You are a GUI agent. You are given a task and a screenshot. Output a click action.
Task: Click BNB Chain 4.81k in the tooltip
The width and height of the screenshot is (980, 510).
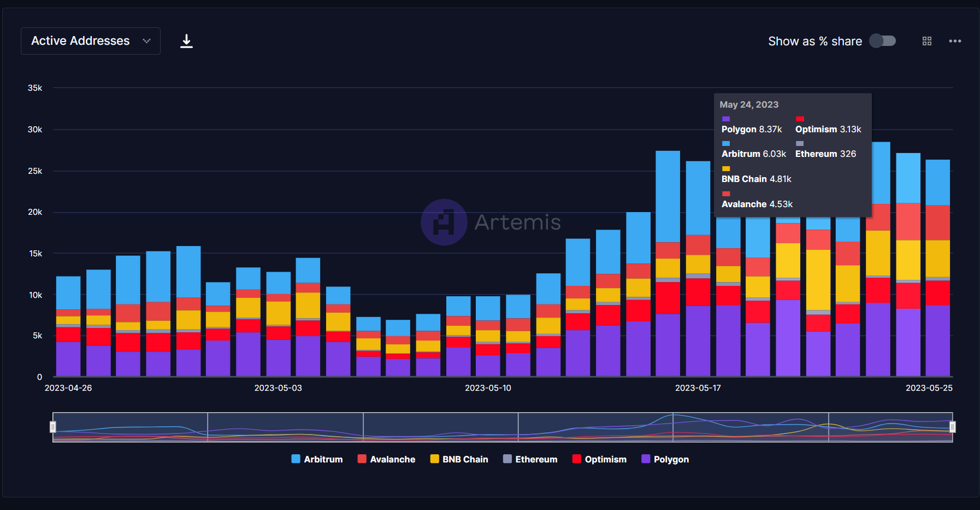(757, 179)
